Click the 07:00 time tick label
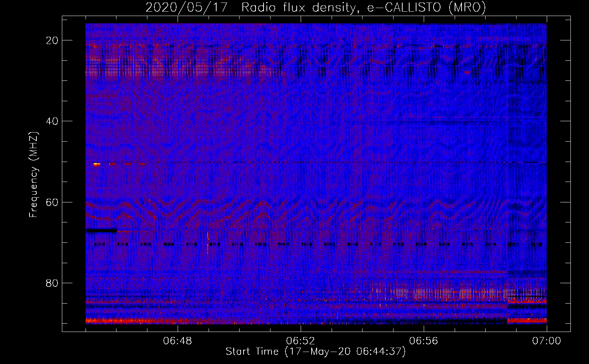The width and height of the screenshot is (589, 364). click(x=546, y=341)
